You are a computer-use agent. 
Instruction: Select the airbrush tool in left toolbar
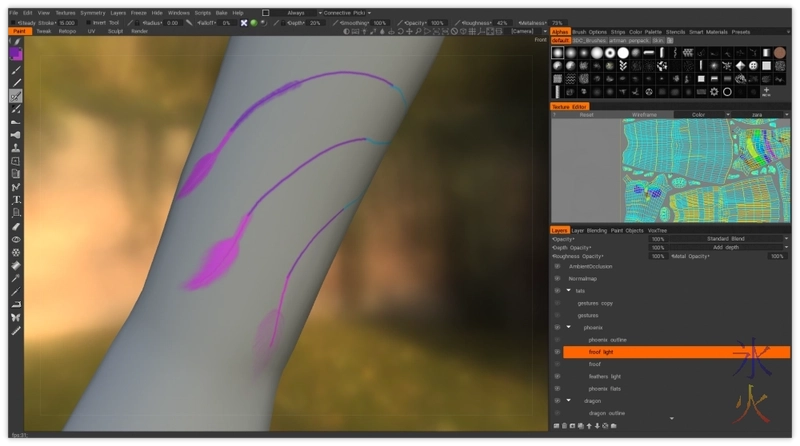(x=16, y=134)
